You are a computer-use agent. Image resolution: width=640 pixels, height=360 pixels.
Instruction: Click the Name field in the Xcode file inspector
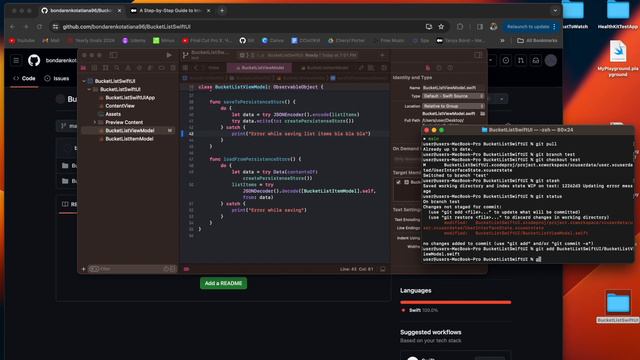point(453,88)
